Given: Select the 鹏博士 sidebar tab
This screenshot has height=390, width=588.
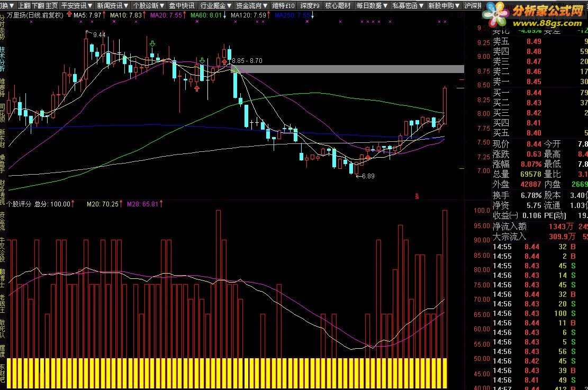Looking at the screenshot, I should pyautogui.click(x=3, y=278).
